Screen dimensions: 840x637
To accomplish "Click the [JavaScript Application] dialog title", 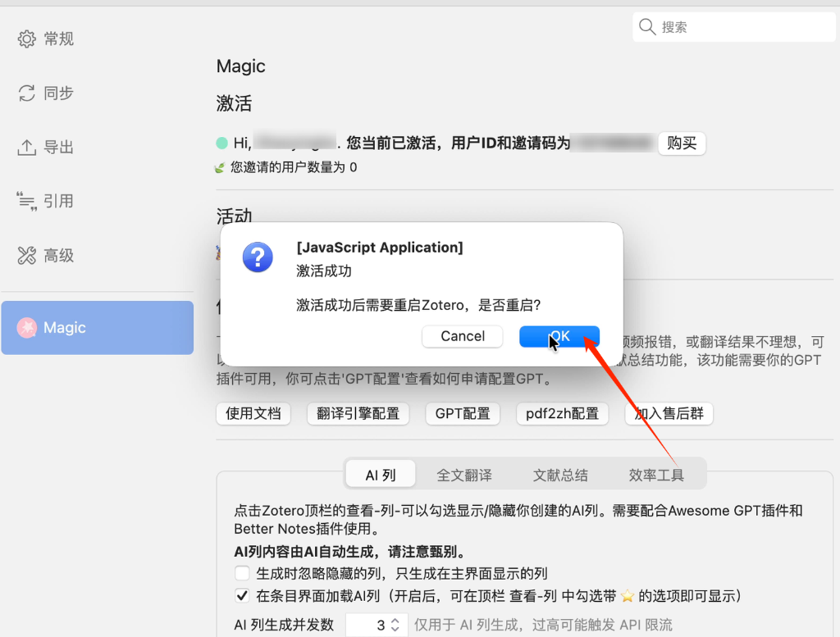I will (x=380, y=248).
